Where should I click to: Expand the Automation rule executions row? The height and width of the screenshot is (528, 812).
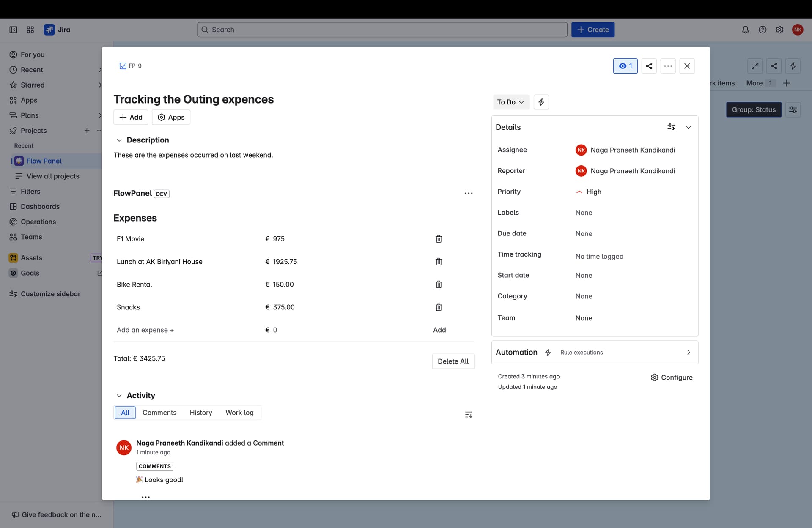pyautogui.click(x=688, y=352)
